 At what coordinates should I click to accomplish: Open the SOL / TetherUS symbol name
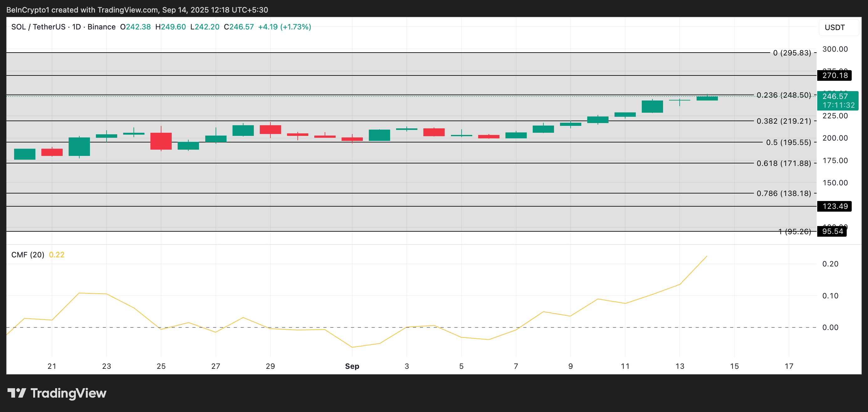pos(39,27)
